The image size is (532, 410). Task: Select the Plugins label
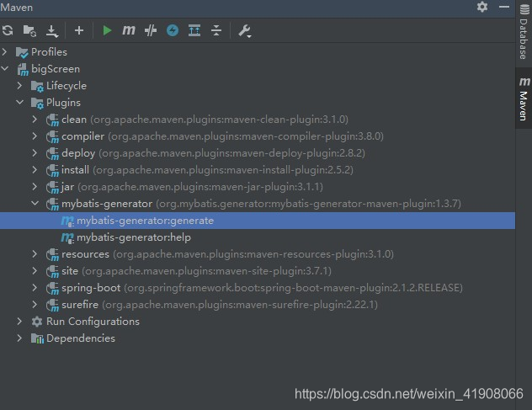coord(63,103)
